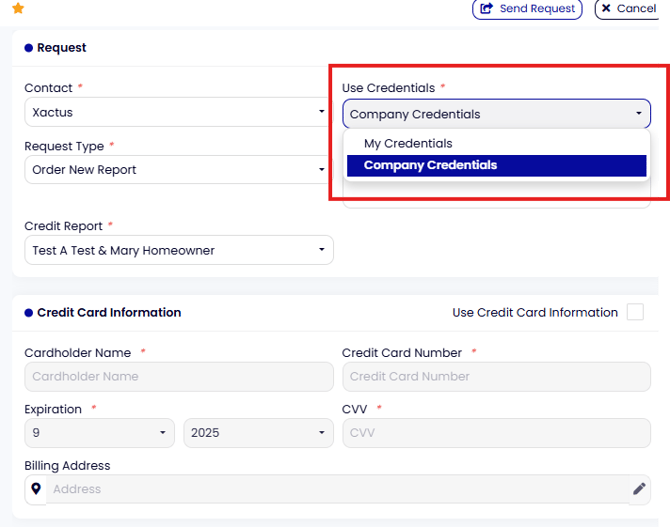Screen dimensions: 670x527
Task: Click the Send Request button
Action: [x=527, y=9]
